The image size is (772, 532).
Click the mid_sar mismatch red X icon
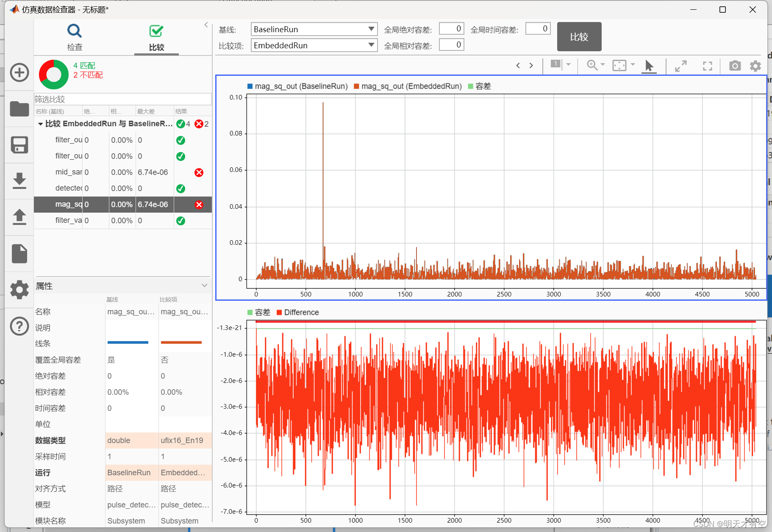point(199,172)
